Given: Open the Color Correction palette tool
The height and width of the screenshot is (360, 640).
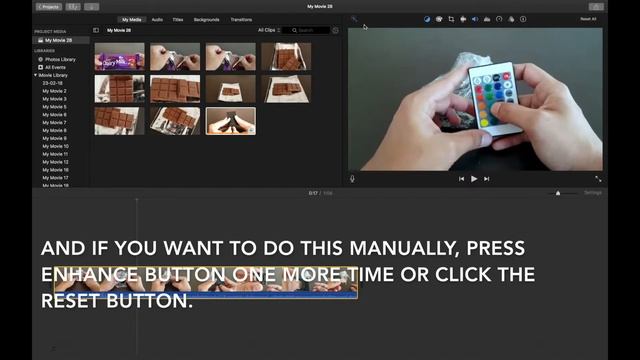Looking at the screenshot, I should pyautogui.click(x=439, y=19).
